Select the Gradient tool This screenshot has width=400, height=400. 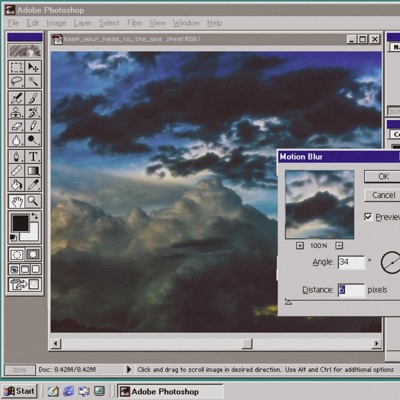point(33,171)
